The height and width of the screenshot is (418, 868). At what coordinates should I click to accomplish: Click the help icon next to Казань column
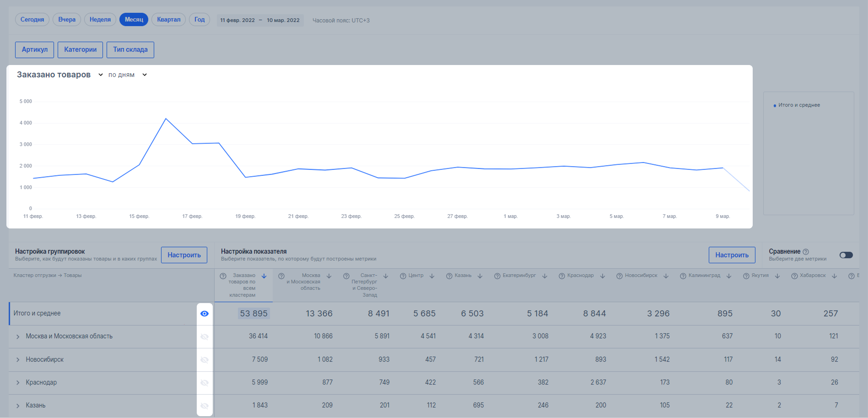(449, 276)
